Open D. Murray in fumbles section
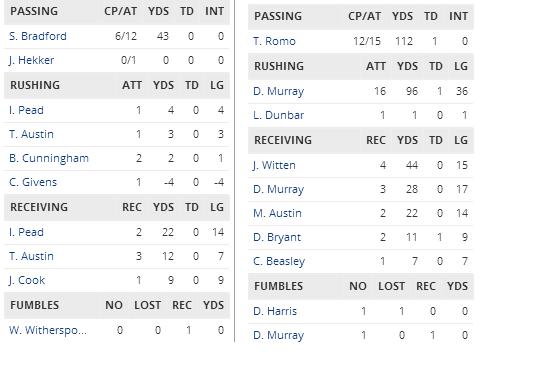550x367 pixels. click(279, 335)
